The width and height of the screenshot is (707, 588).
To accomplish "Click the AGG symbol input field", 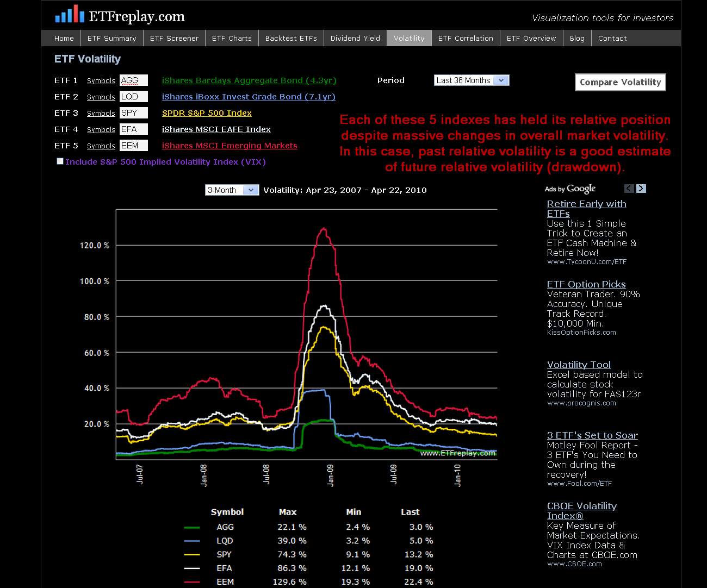I will tap(134, 80).
